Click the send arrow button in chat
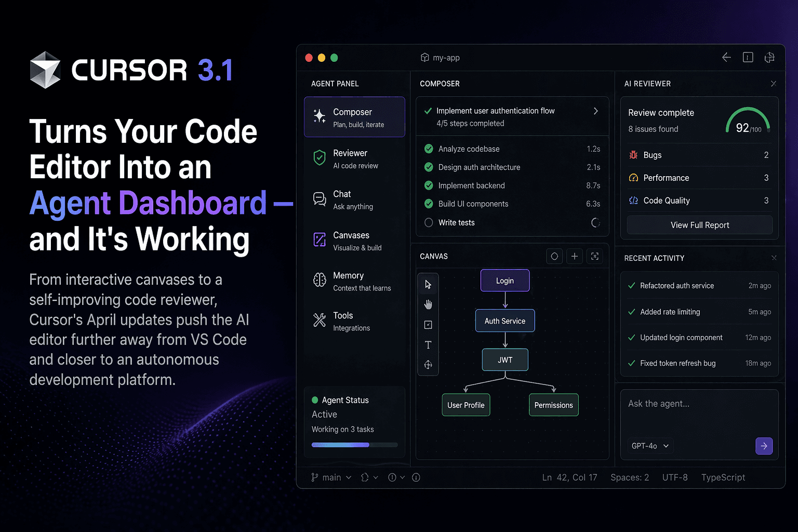Screen dimensions: 798x532 click(x=764, y=446)
